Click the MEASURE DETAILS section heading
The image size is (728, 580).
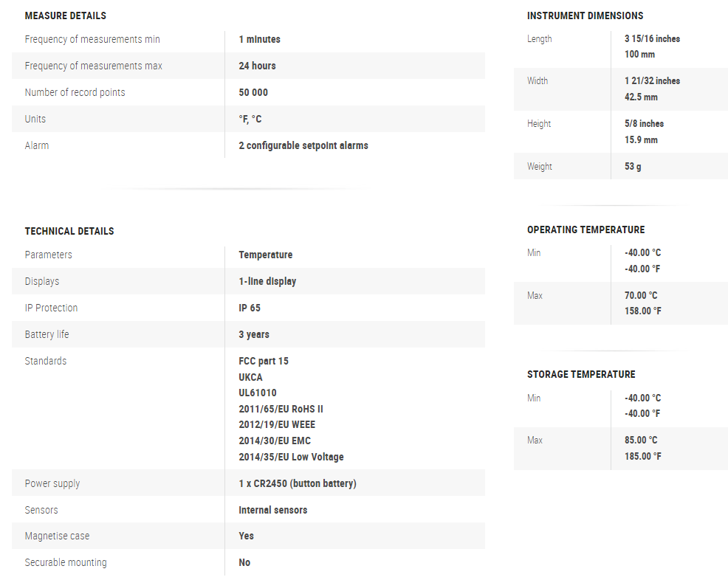click(x=65, y=15)
